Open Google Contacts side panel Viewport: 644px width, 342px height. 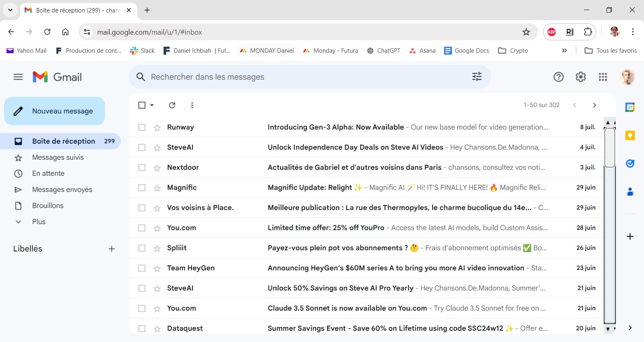click(x=630, y=192)
